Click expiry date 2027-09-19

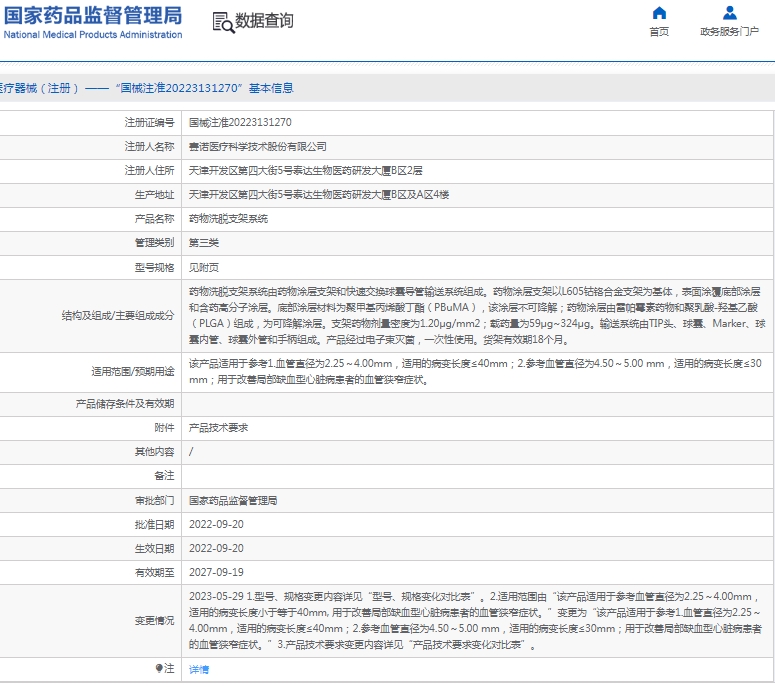[216, 572]
